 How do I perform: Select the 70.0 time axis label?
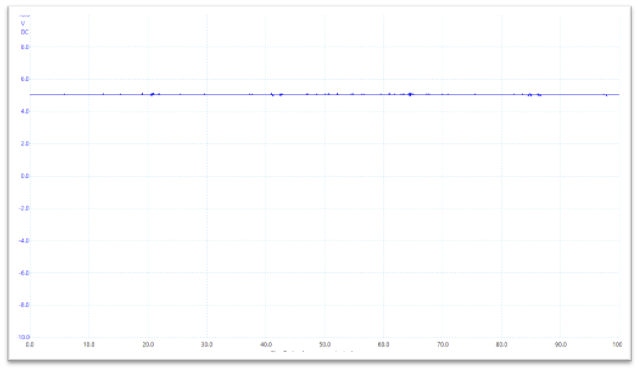[x=443, y=344]
